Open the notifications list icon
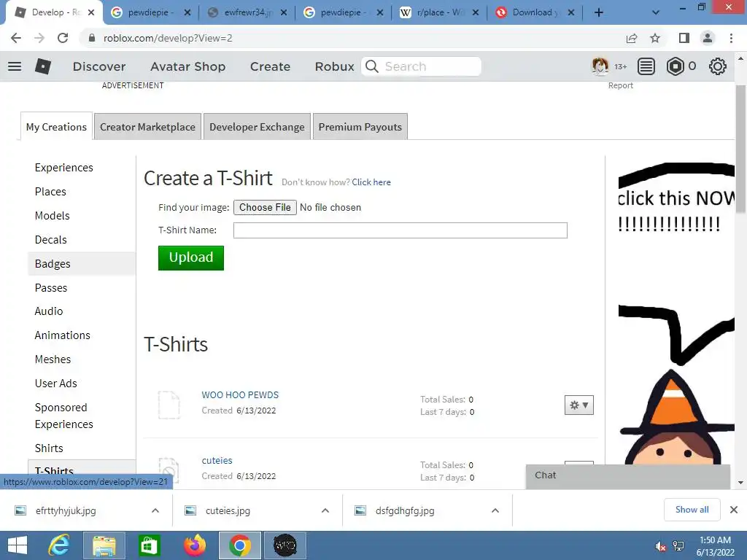Image resolution: width=747 pixels, height=560 pixels. 646,66
